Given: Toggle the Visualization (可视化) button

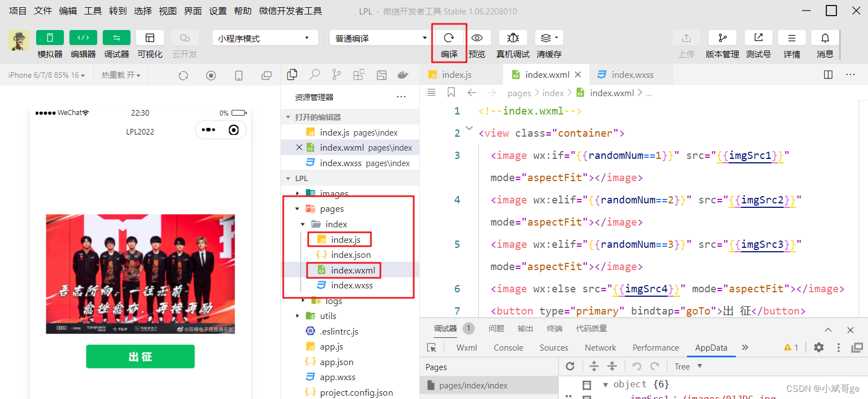Looking at the screenshot, I should coord(150,38).
